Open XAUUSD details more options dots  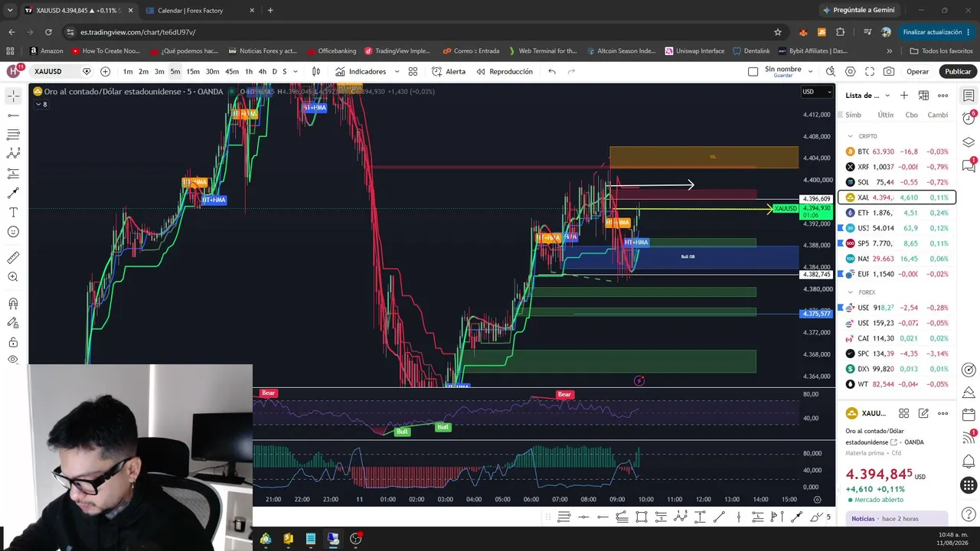[942, 413]
